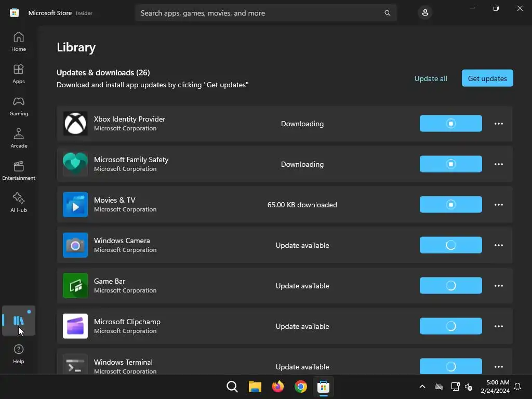
Task: Open Help in the sidebar
Action: coord(19,354)
